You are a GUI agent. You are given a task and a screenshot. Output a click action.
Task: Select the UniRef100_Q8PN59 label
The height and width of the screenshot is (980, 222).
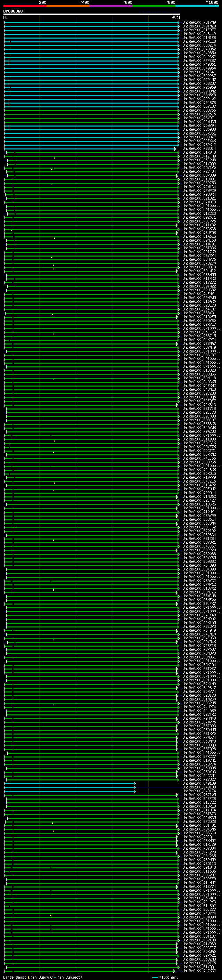pyautogui.click(x=199, y=860)
